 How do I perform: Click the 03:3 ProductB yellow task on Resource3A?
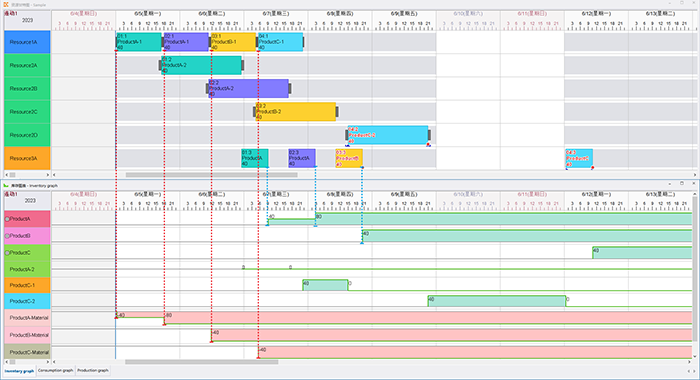pyautogui.click(x=349, y=158)
